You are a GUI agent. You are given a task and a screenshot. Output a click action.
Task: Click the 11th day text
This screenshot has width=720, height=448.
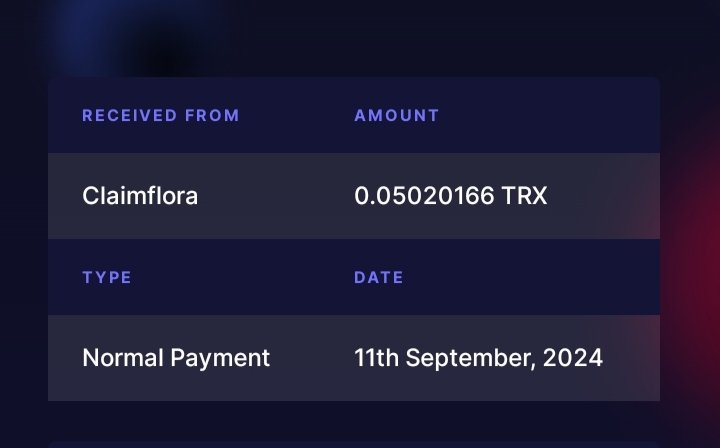click(x=373, y=358)
